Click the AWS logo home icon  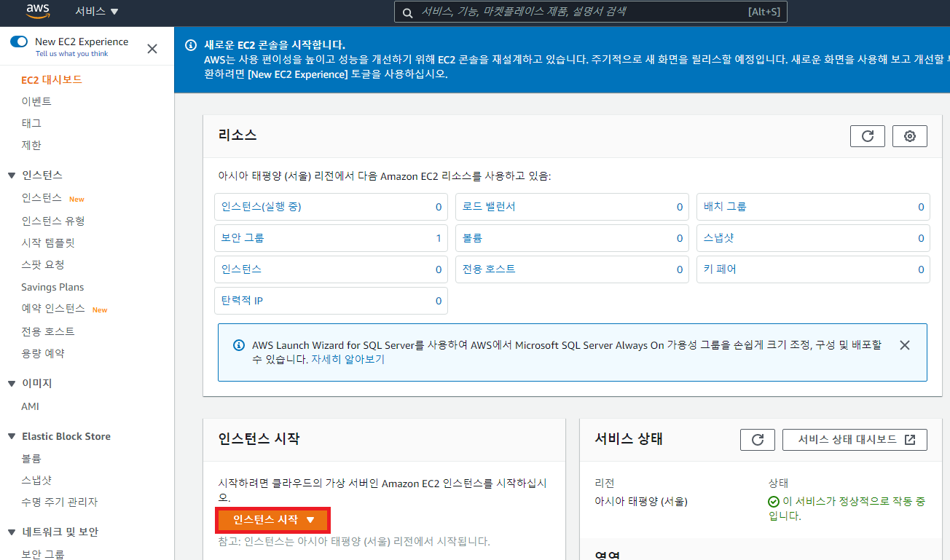tap(37, 11)
